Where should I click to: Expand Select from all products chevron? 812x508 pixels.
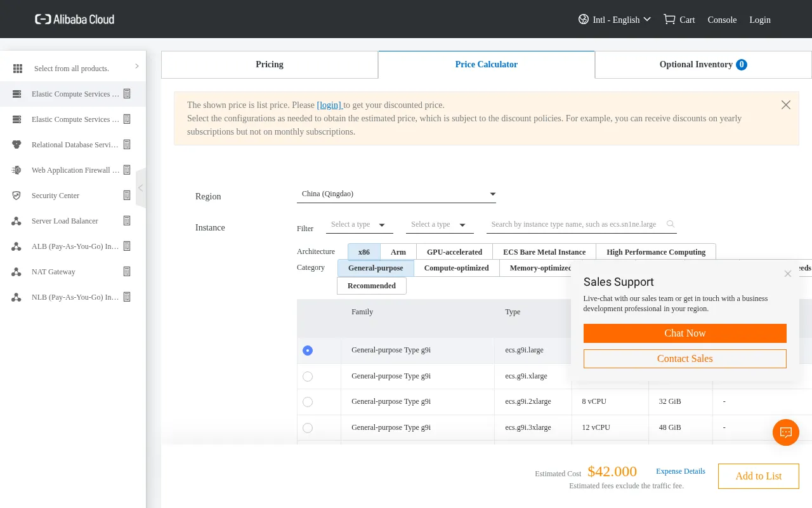pos(136,66)
